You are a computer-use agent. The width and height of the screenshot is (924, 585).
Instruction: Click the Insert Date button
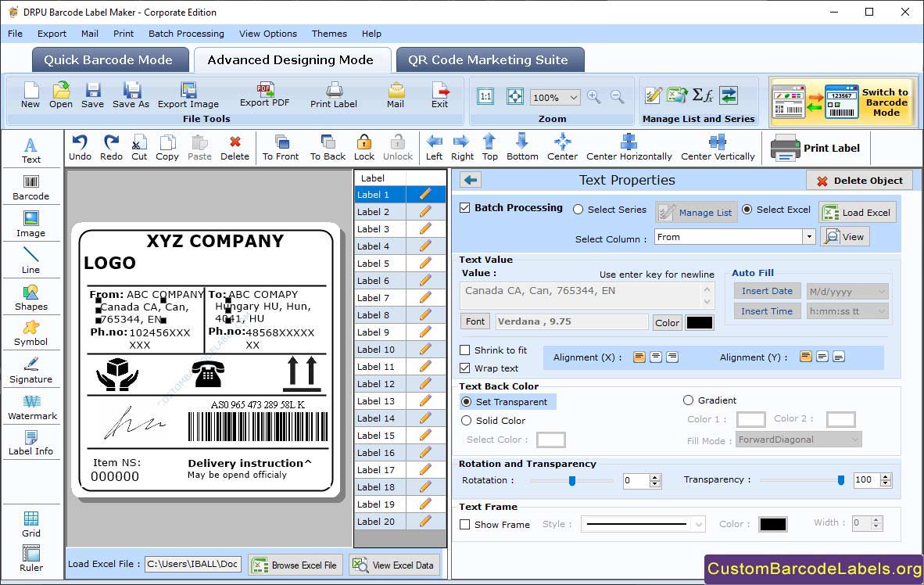click(767, 291)
